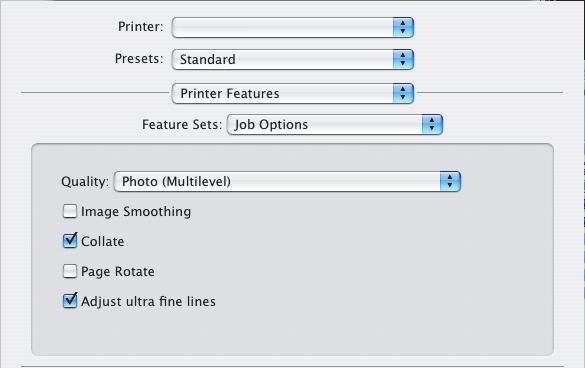585x368 pixels.
Task: Click the Collate label text
Action: 103,241
